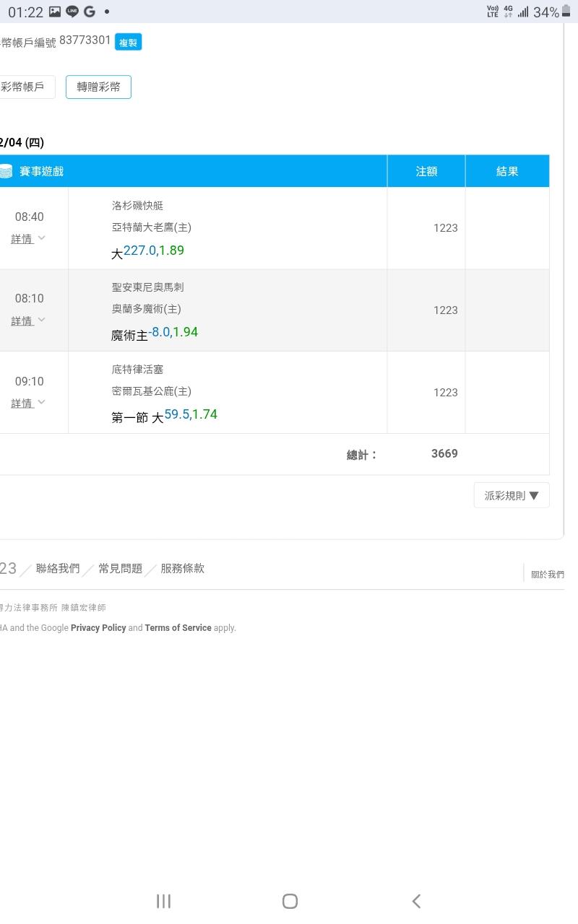Open the 聯絡我們 footer link
578x924 pixels.
[x=58, y=568]
